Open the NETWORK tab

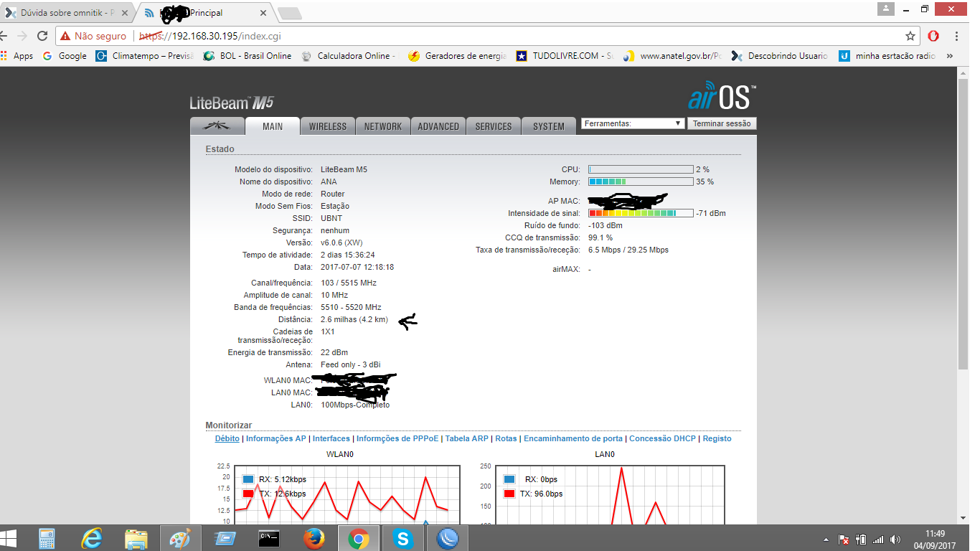pyautogui.click(x=383, y=126)
